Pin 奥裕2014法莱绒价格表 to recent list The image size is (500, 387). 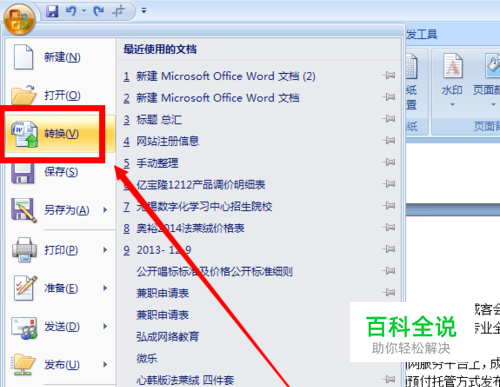[x=388, y=227]
